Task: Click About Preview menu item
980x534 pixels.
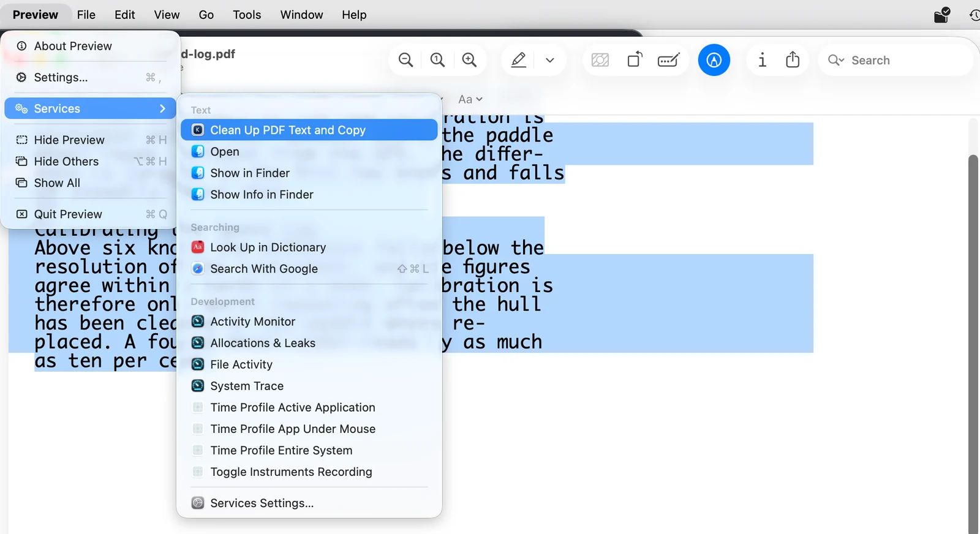Action: click(91, 46)
